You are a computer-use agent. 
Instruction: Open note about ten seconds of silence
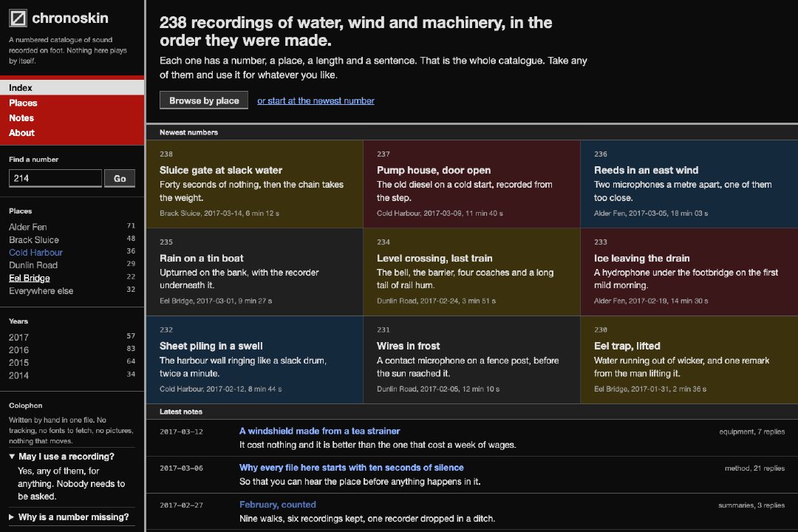(352, 467)
